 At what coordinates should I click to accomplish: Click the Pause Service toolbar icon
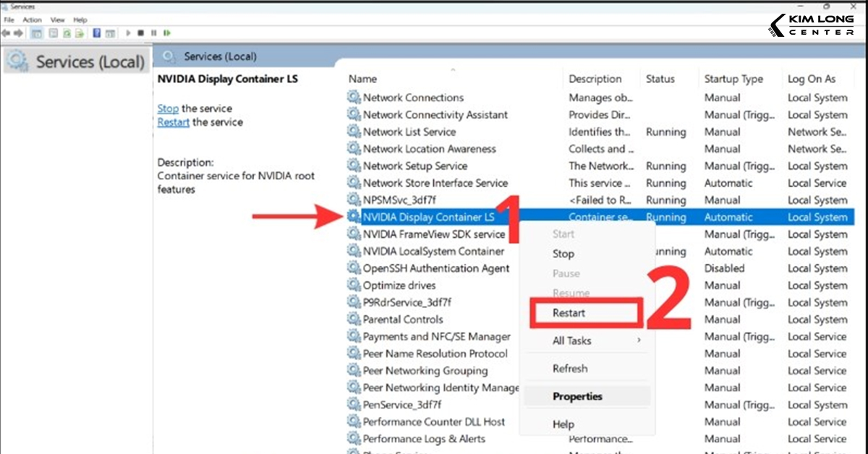point(153,33)
